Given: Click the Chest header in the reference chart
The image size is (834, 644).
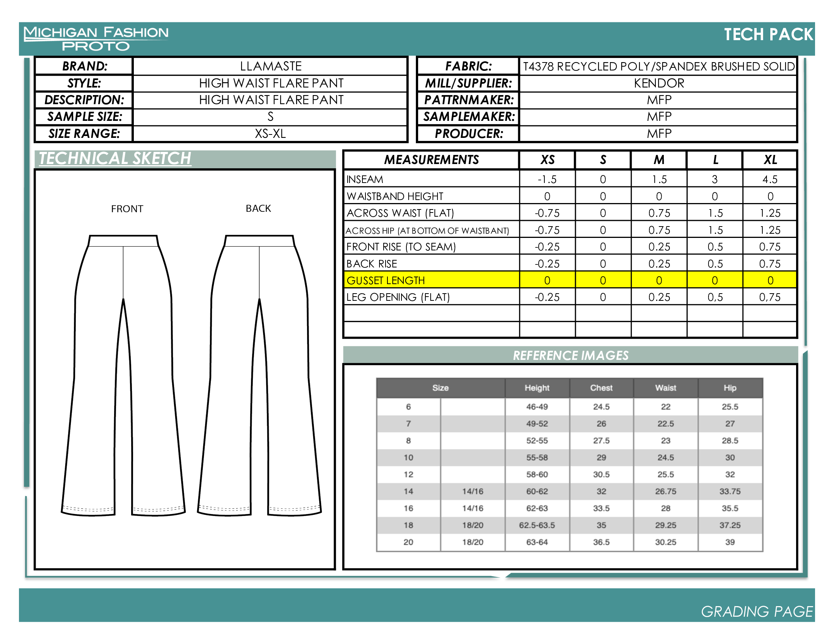Looking at the screenshot, I should pyautogui.click(x=602, y=388).
